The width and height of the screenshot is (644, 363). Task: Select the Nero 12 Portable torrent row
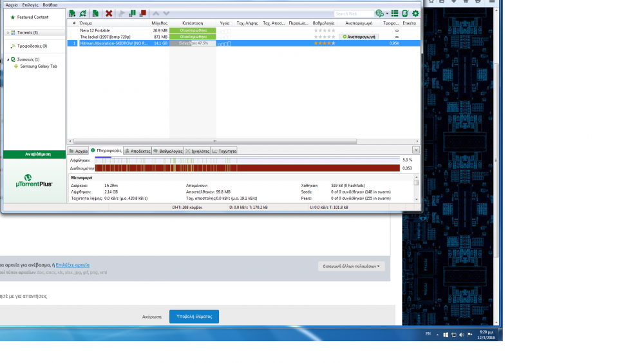[243, 30]
